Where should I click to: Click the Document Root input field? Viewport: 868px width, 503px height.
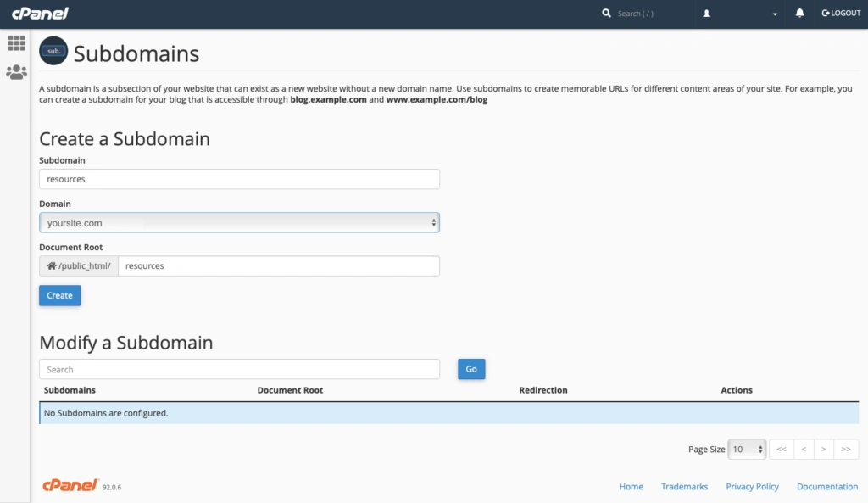[278, 266]
